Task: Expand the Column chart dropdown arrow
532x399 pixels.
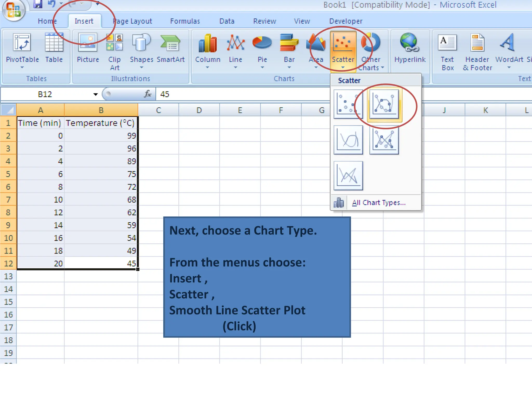Action: pyautogui.click(x=208, y=68)
